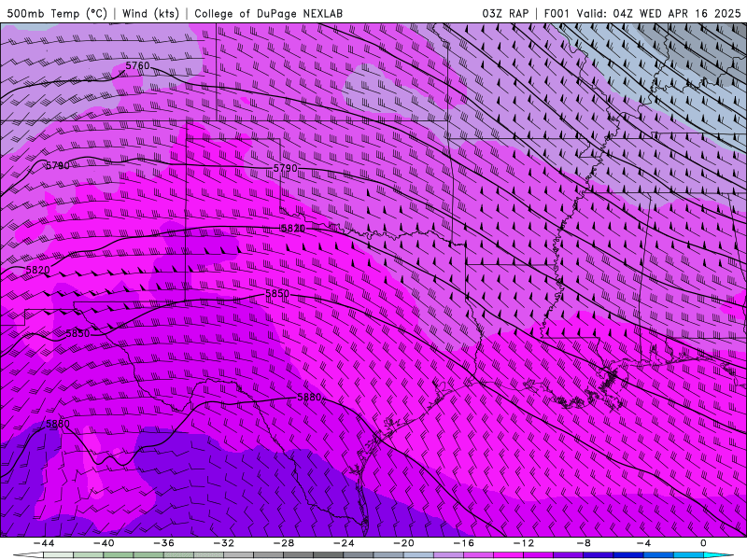This screenshot has width=747, height=560.
Task: Select the -28 color scale label
Action: 284,543
